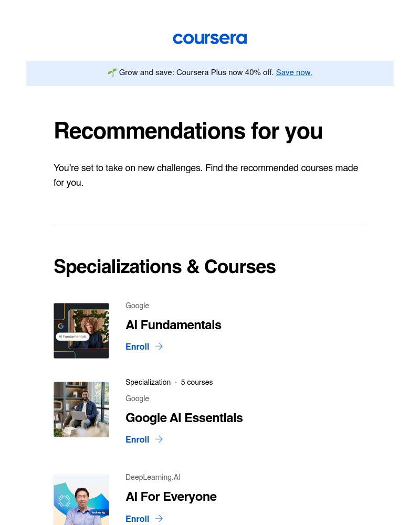Open the AI For Everyone course title
The image size is (420, 525).
(171, 497)
